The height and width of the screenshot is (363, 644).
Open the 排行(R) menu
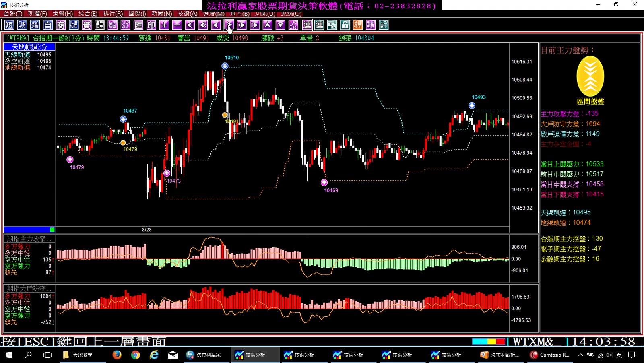pyautogui.click(x=113, y=14)
